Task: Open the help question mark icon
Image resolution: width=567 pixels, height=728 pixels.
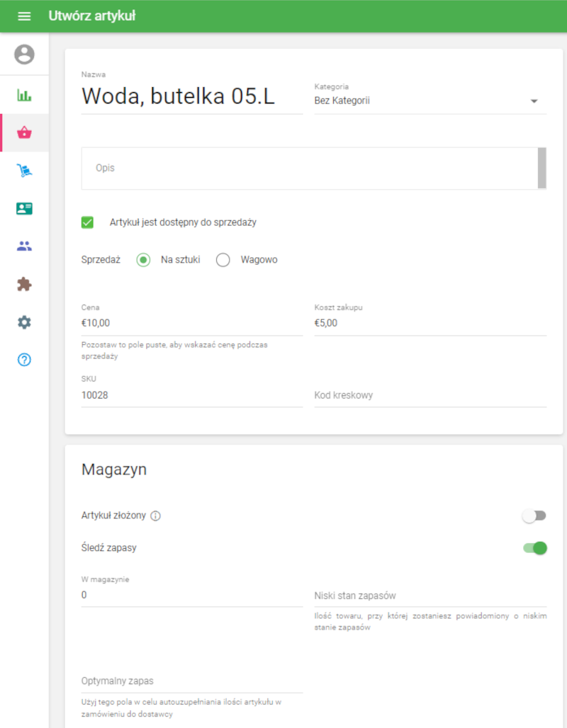Action: [24, 360]
